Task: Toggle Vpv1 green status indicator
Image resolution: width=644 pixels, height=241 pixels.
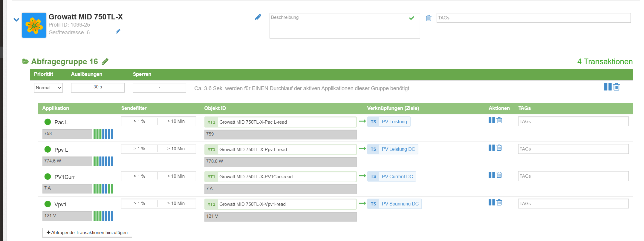Action: [48, 204]
